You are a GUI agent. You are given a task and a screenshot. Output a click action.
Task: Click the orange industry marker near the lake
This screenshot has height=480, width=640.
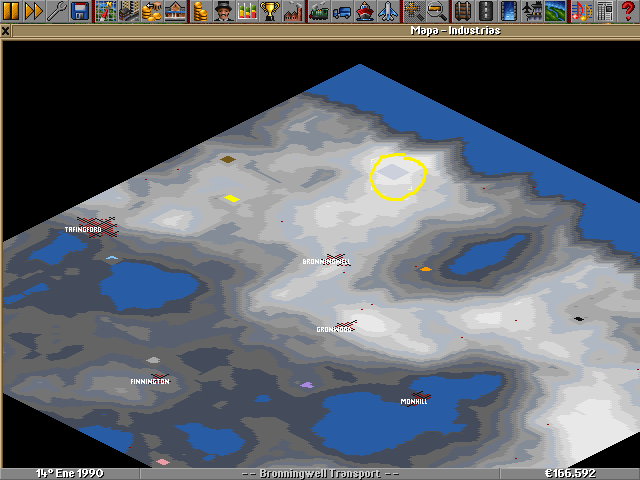click(x=426, y=269)
